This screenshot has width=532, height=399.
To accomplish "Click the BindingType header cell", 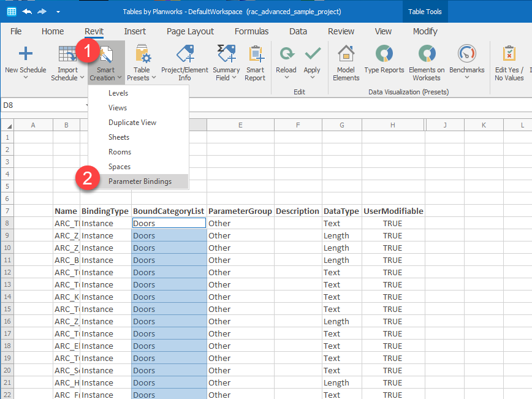I will [105, 211].
